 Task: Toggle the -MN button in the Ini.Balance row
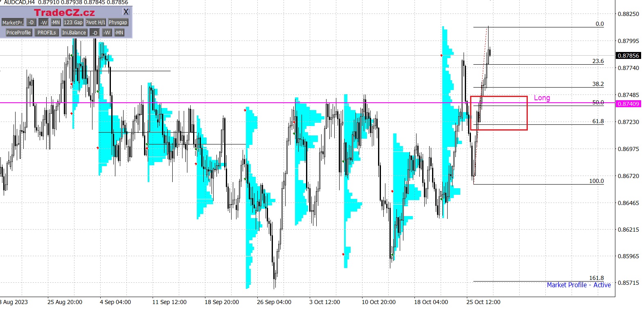pos(119,33)
